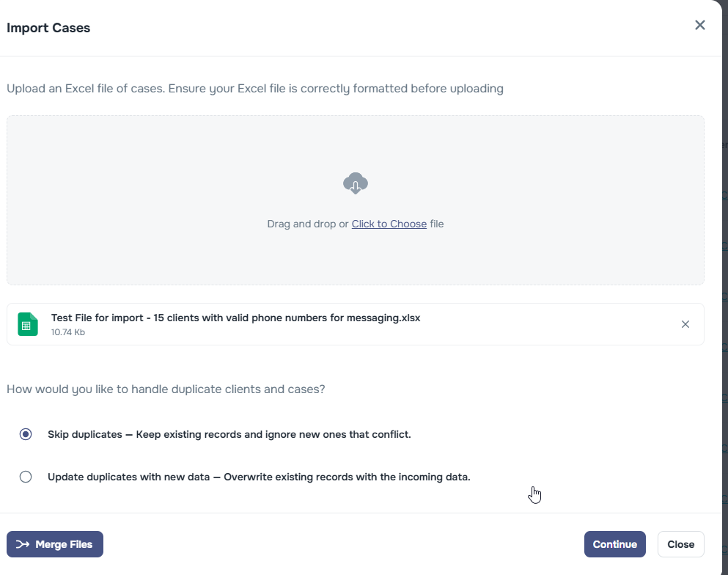Click the green spreadsheet file icon
The width and height of the screenshot is (728, 575).
(28, 324)
